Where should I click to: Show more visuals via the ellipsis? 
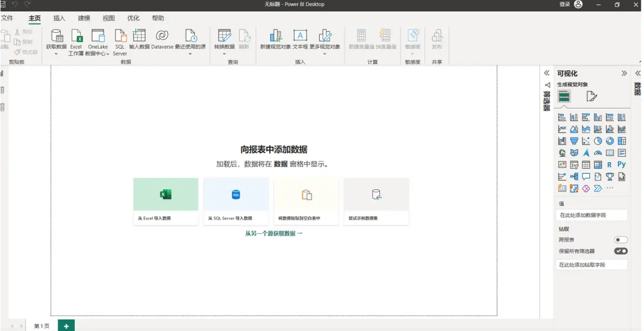coord(610,188)
